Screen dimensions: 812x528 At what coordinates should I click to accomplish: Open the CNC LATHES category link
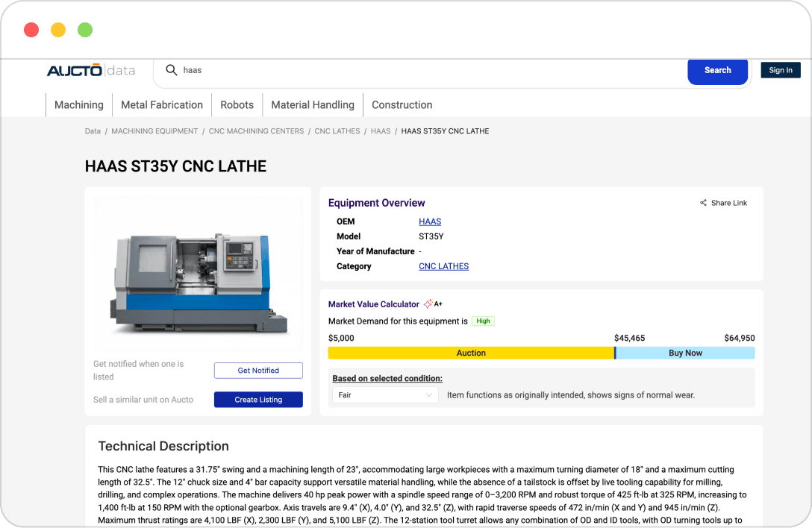(444, 266)
